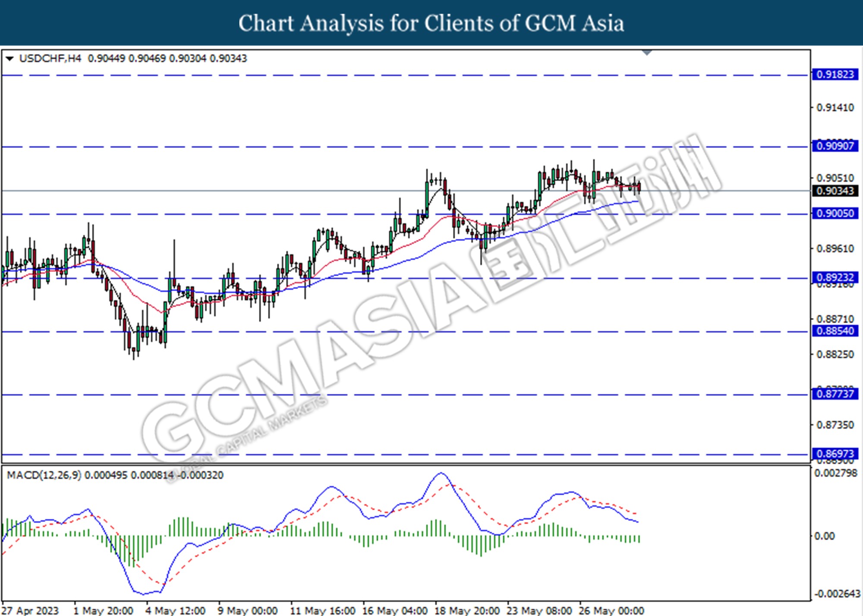Click the 0.91410 price scale value
Viewport: 863px width, 616px height.
[x=835, y=107]
